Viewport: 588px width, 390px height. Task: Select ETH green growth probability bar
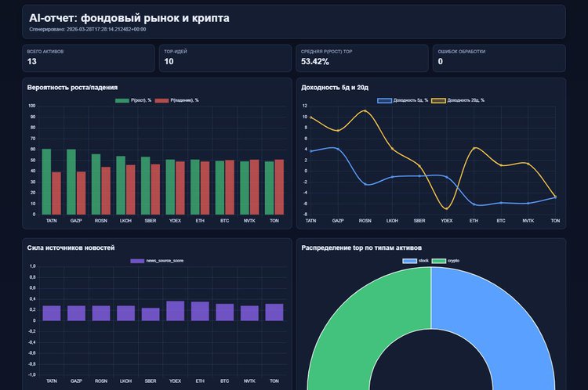(195, 187)
